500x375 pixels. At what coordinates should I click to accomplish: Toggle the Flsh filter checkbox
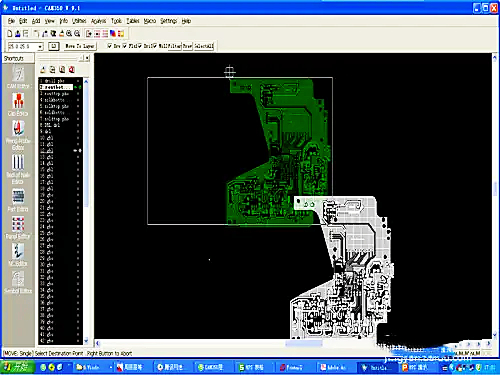coord(125,46)
